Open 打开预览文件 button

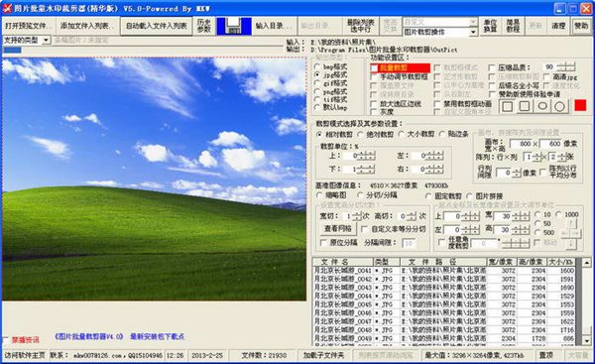click(x=29, y=26)
